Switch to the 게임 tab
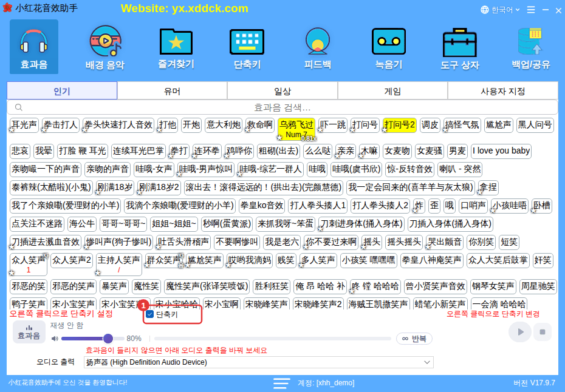Image resolution: width=565 pixels, height=392 pixels. [392, 90]
